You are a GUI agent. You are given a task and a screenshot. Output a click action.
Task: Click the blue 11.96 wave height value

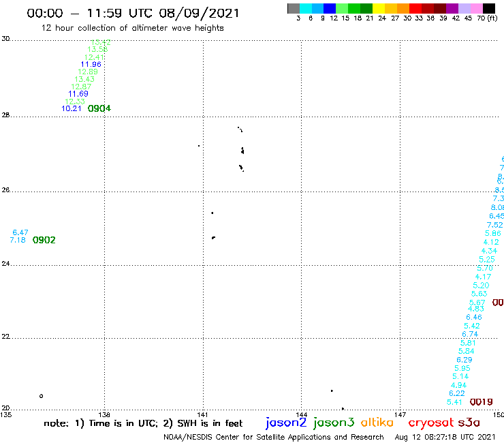[91, 64]
